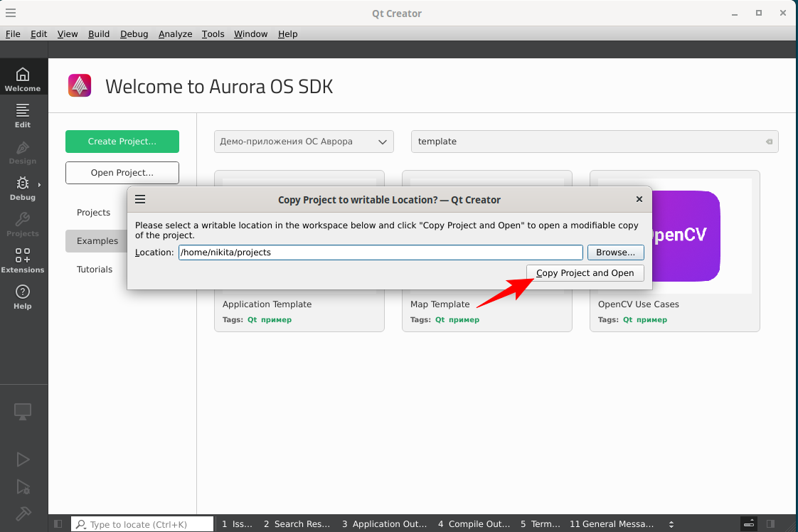Click the Create Project... button
Viewport: 798px width, 532px height.
pyautogui.click(x=122, y=142)
